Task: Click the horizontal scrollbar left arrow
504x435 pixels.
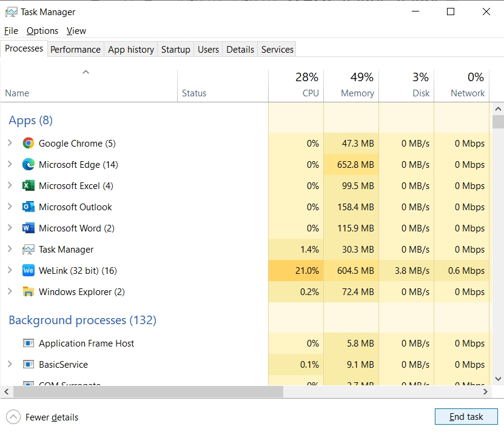Action: [7, 391]
